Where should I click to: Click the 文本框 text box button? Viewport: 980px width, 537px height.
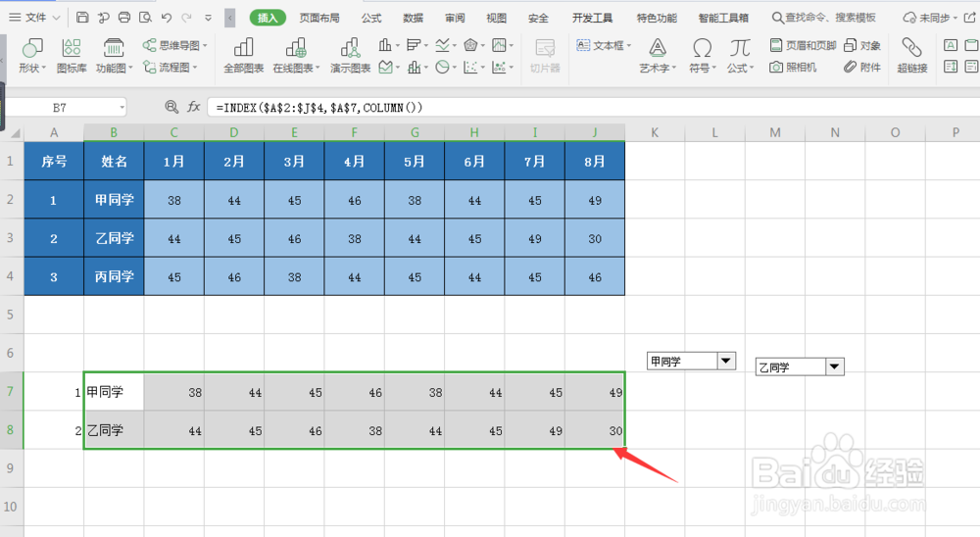(x=604, y=45)
